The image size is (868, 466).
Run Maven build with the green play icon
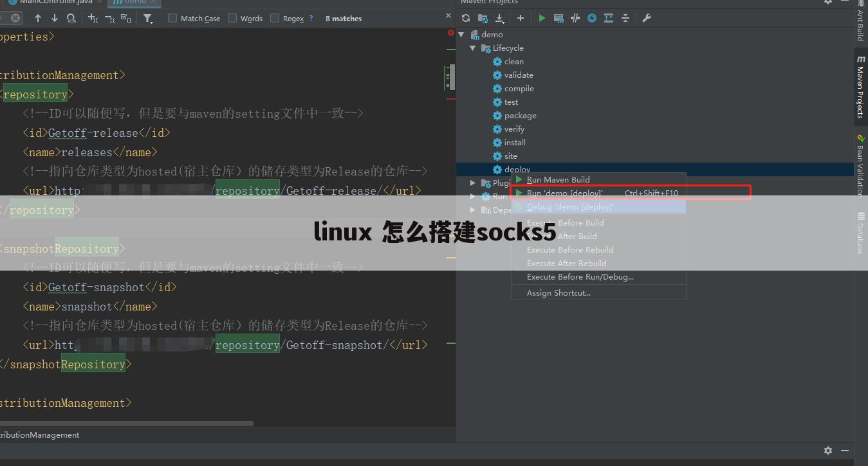542,18
